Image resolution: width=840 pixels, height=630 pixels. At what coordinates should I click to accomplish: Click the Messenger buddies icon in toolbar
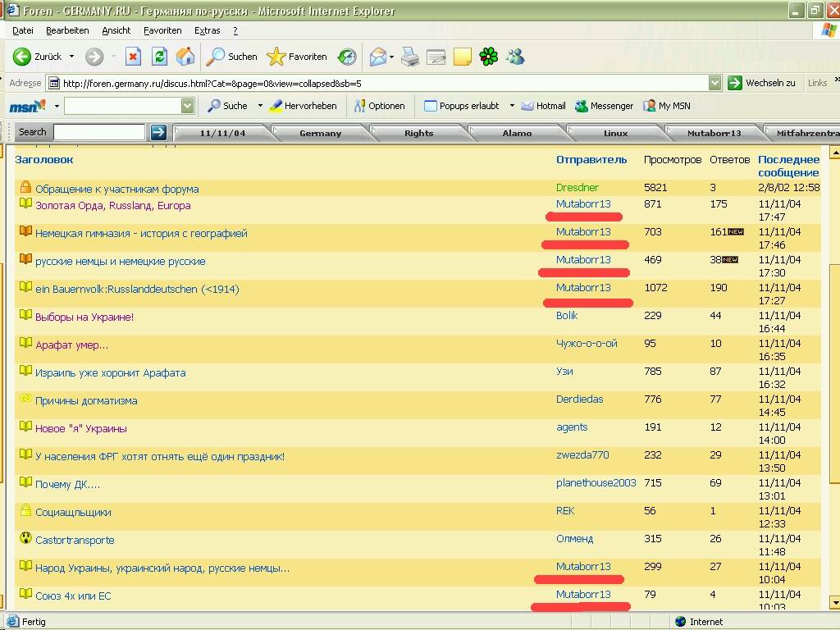point(515,57)
